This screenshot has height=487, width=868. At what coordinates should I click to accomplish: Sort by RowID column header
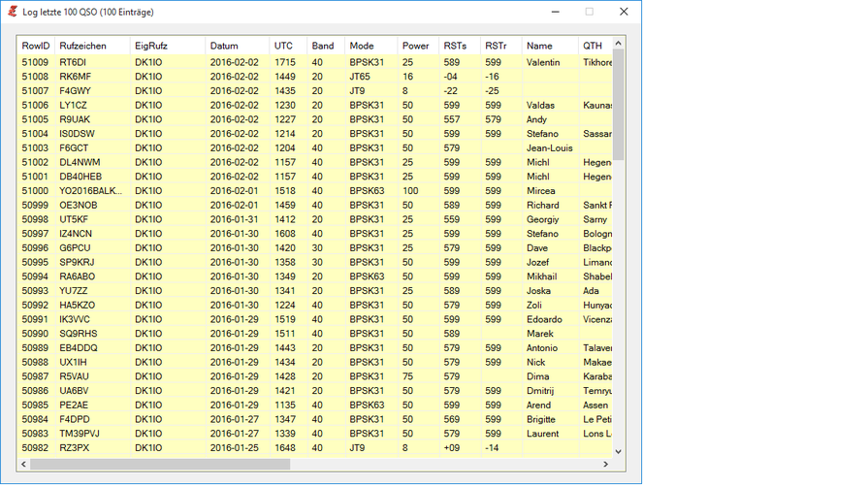(36, 46)
